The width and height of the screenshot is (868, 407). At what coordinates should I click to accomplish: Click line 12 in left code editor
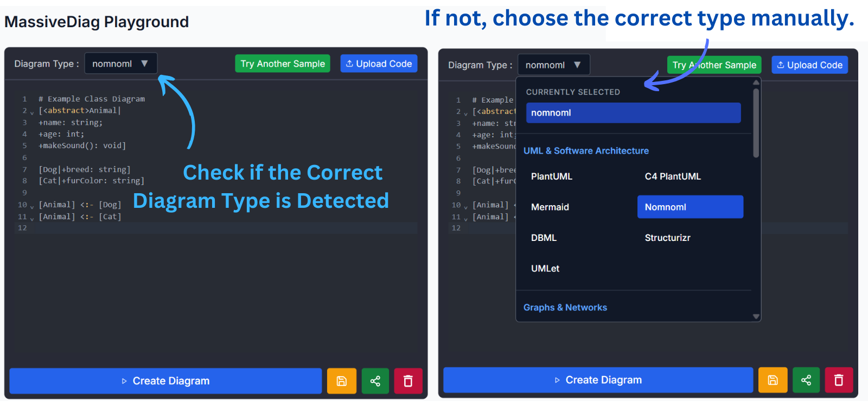pyautogui.click(x=216, y=228)
